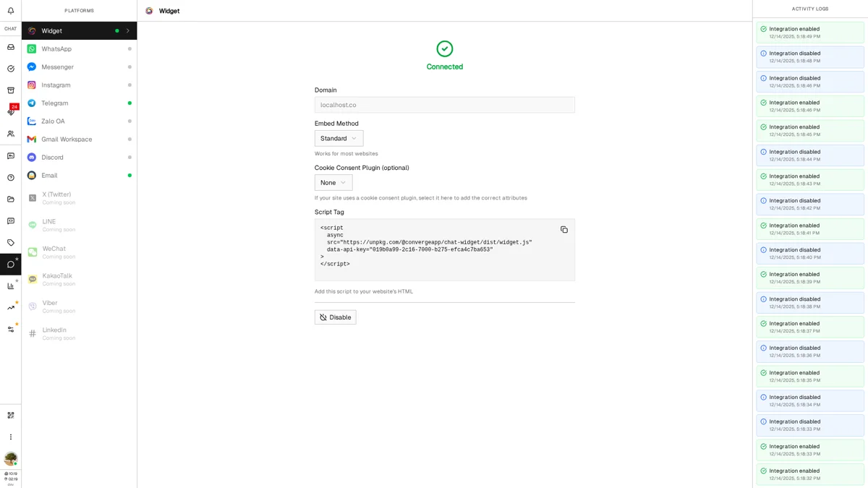Open the help question mark icon

[10, 177]
